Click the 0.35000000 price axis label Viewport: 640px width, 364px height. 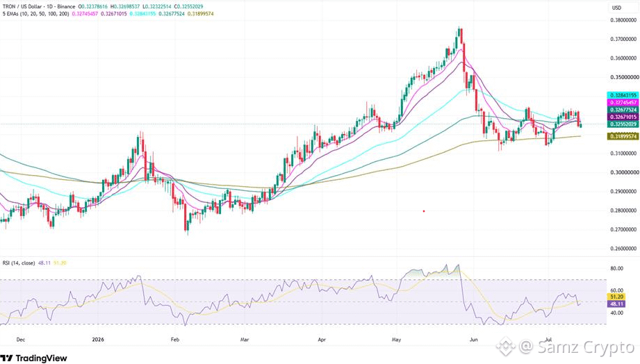tap(623, 76)
